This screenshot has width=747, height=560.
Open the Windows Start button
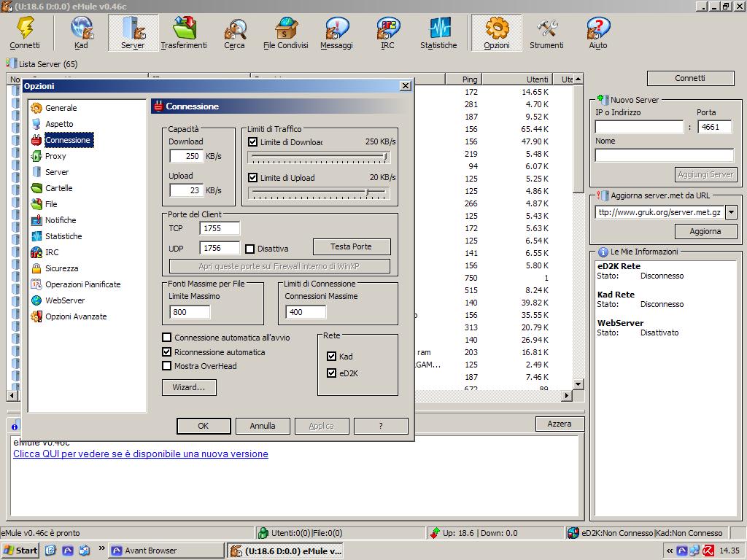(x=20, y=551)
